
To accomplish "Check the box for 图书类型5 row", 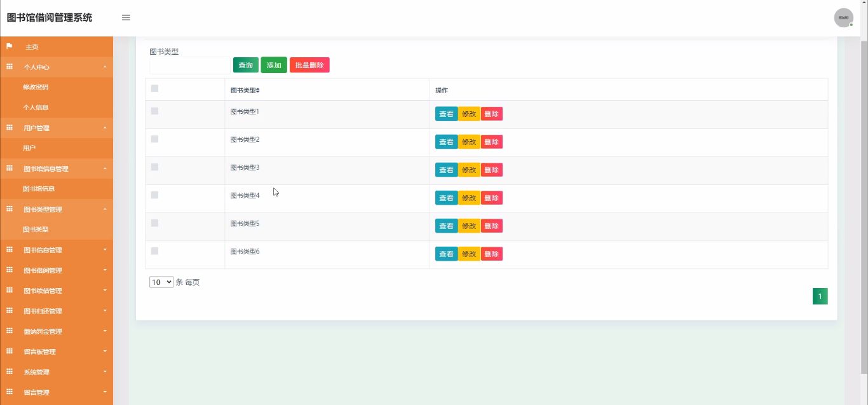I will pyautogui.click(x=154, y=223).
